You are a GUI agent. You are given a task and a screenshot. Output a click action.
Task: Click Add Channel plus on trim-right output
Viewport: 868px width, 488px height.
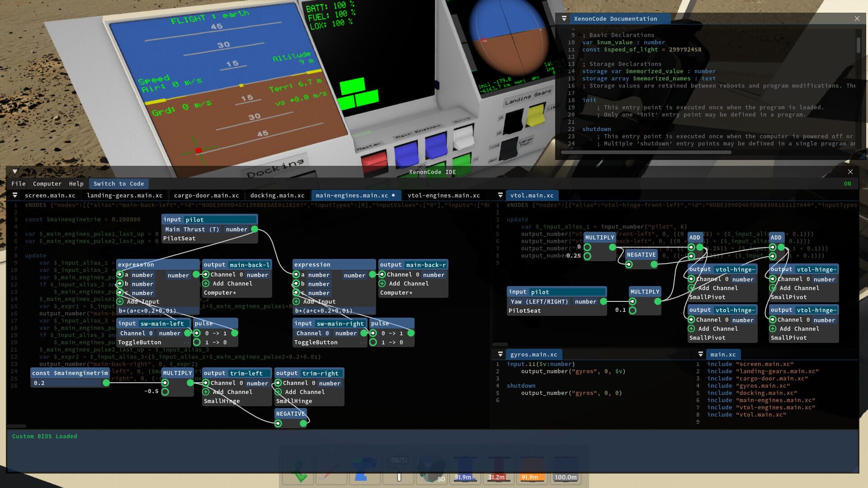pos(278,392)
